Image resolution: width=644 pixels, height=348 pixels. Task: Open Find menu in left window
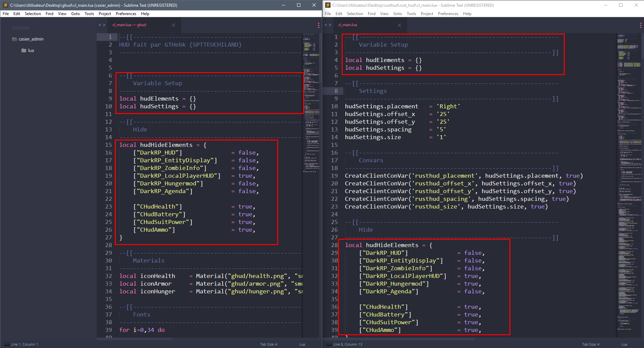[49, 14]
